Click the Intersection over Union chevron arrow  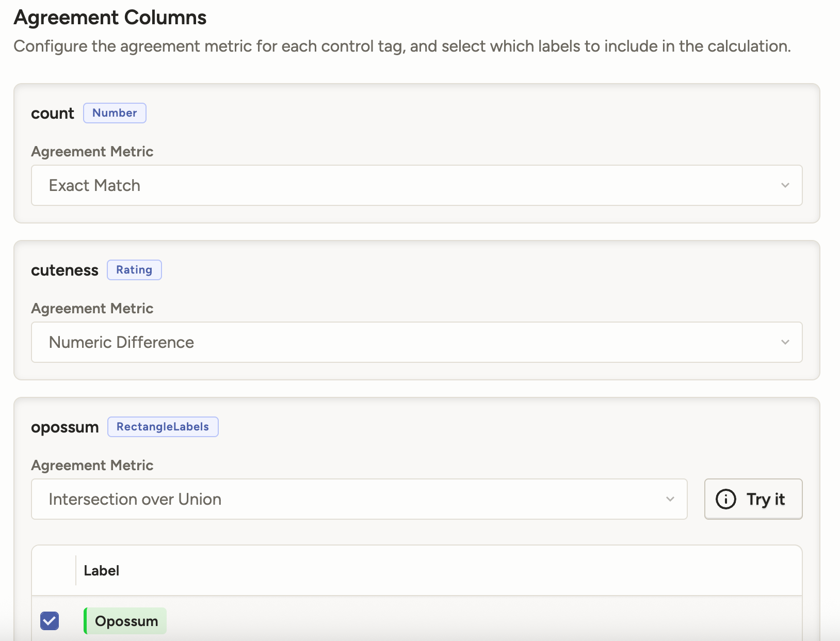click(670, 499)
